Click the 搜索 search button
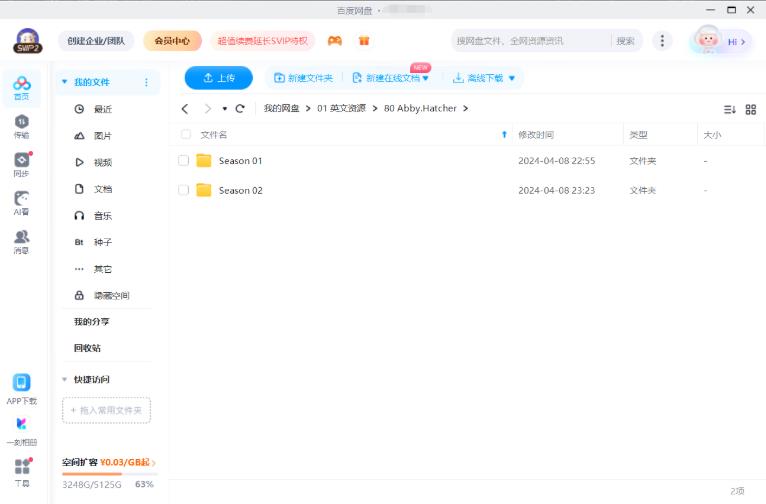Screen dimensions: 766x504 pos(625,41)
